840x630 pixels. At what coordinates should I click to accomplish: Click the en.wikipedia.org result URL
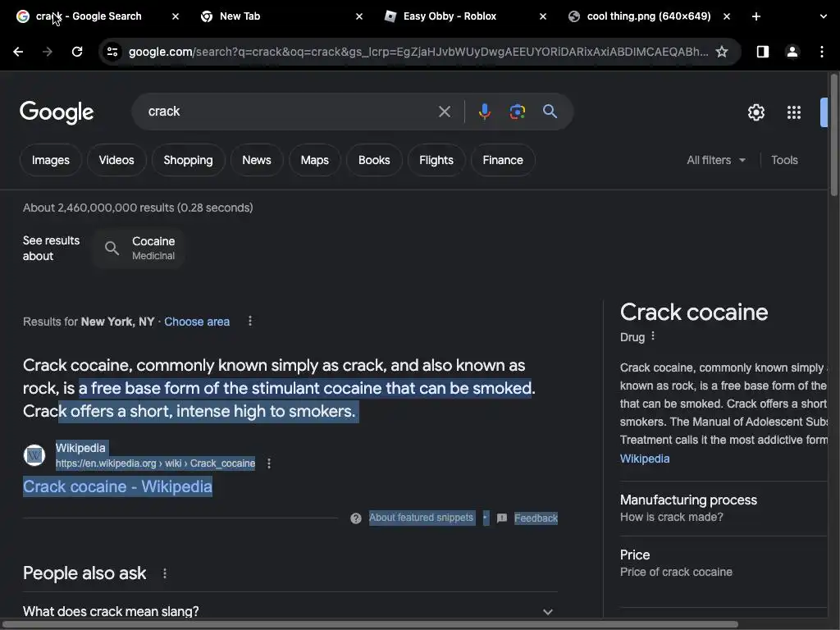[155, 463]
